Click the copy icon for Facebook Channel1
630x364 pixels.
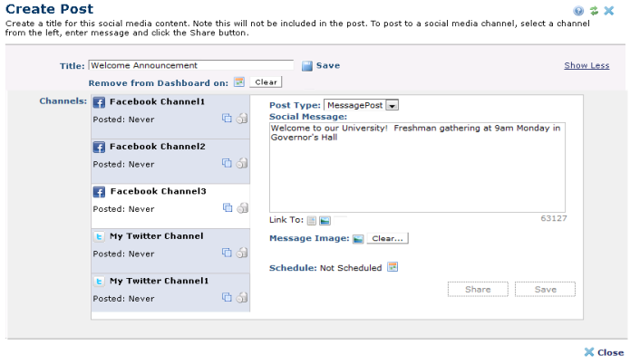[x=228, y=119]
